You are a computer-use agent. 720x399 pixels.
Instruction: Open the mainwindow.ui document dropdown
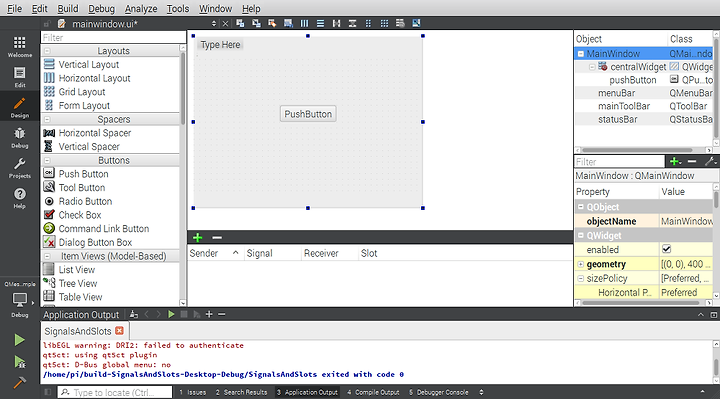pos(214,24)
